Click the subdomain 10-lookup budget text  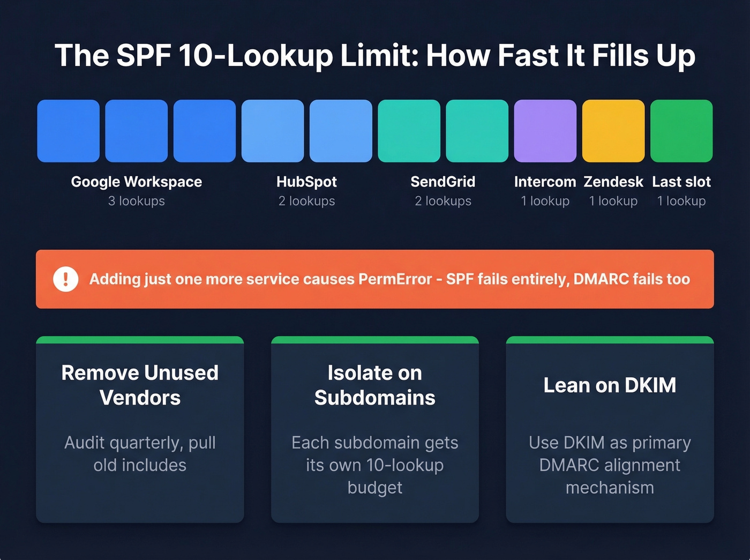pos(374,465)
